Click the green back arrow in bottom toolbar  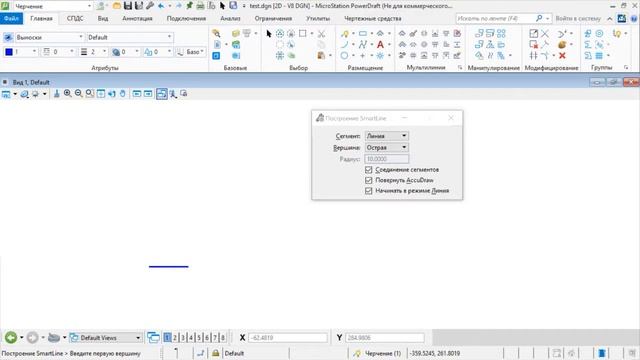tap(11, 338)
